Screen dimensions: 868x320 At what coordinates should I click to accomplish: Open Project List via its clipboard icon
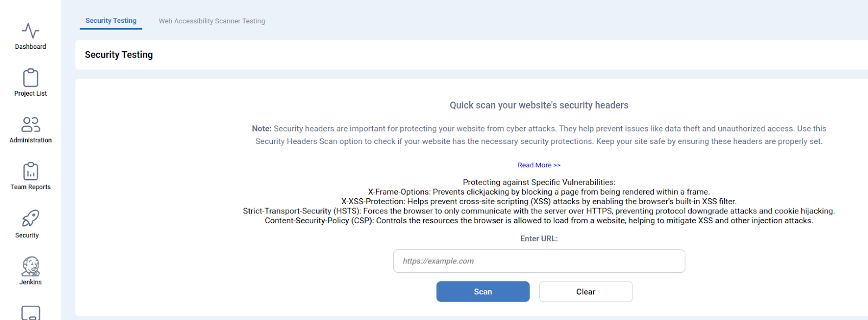30,78
